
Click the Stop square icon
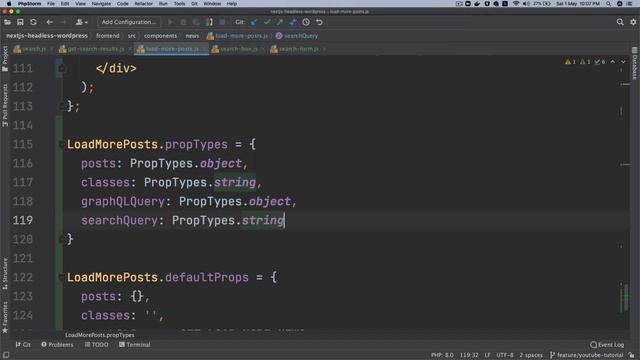(222, 22)
